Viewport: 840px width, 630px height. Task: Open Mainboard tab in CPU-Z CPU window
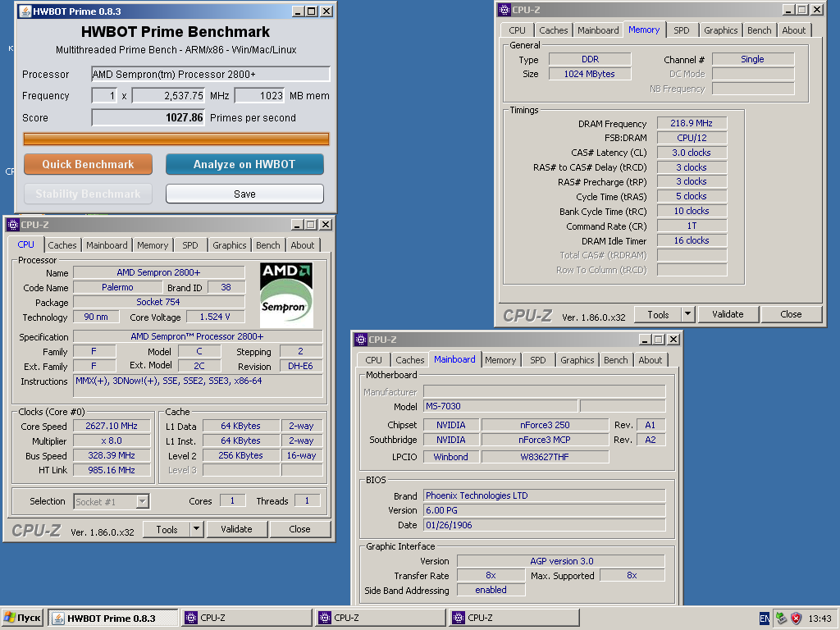[107, 244]
